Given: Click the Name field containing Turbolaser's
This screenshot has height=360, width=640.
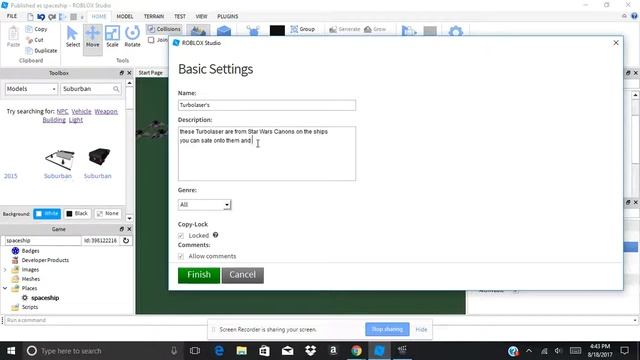Looking at the screenshot, I should 267,105.
